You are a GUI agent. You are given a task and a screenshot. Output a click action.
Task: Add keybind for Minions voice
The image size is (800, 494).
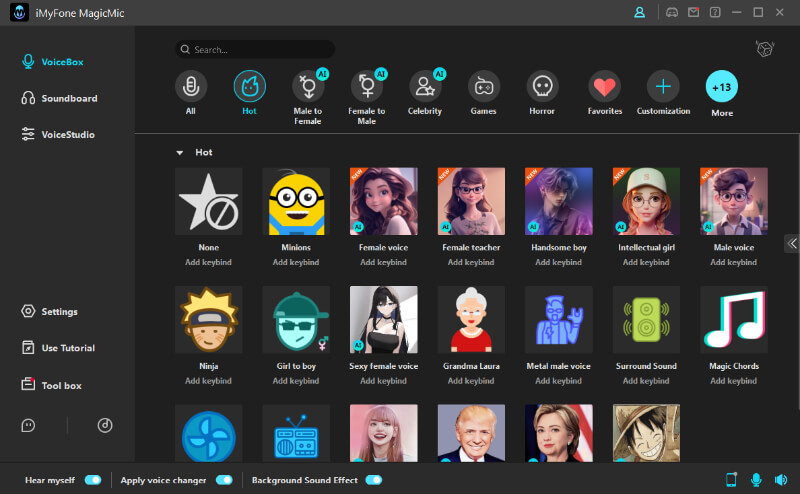point(296,262)
